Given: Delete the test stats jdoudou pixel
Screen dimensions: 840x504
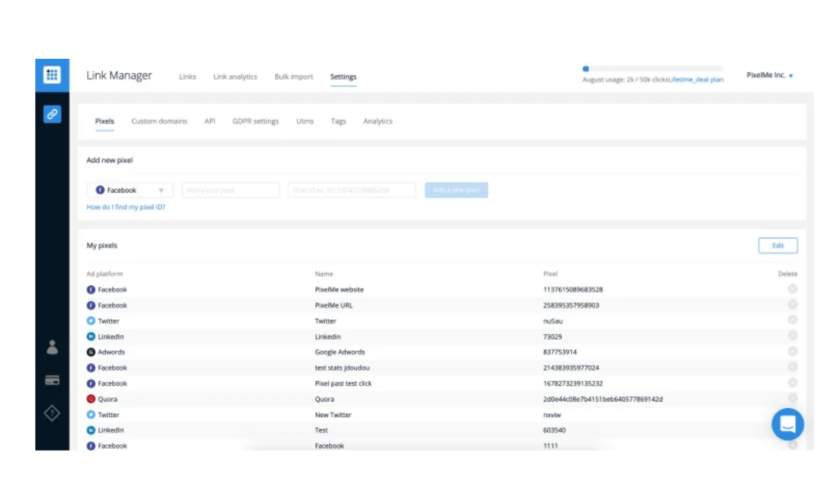Looking at the screenshot, I should click(792, 367).
